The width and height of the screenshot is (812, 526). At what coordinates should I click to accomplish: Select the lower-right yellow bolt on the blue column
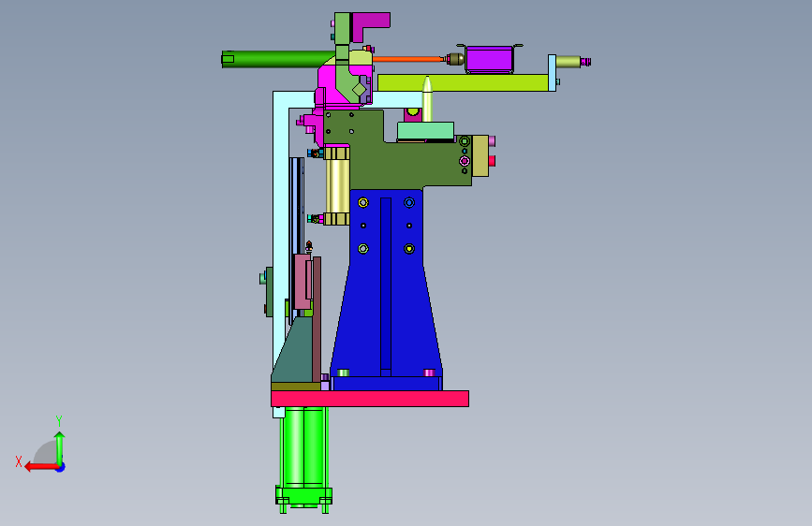409,249
